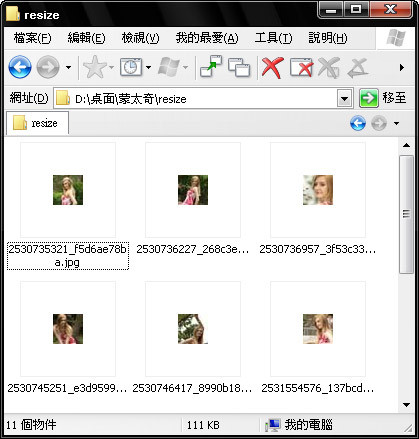
Task: Expand the Windows flag dropdown arrow
Action: [x=186, y=68]
